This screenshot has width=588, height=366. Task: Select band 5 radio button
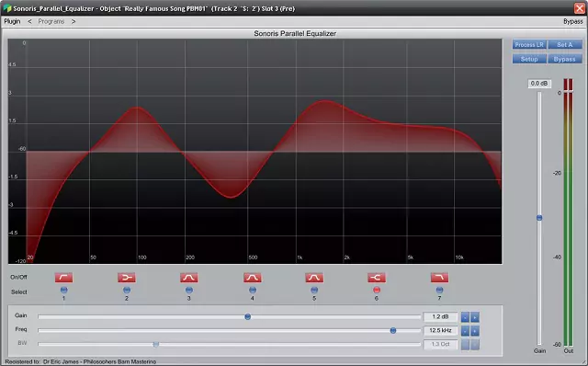tap(314, 290)
